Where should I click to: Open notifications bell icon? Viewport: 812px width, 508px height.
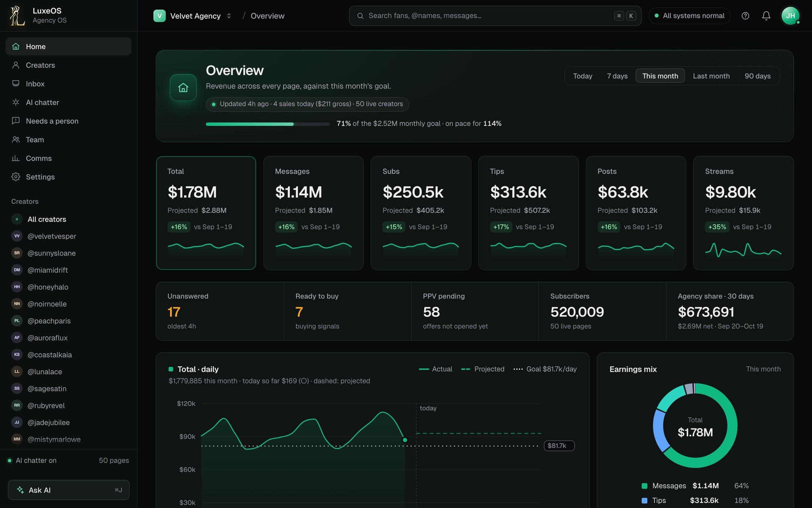pyautogui.click(x=766, y=16)
